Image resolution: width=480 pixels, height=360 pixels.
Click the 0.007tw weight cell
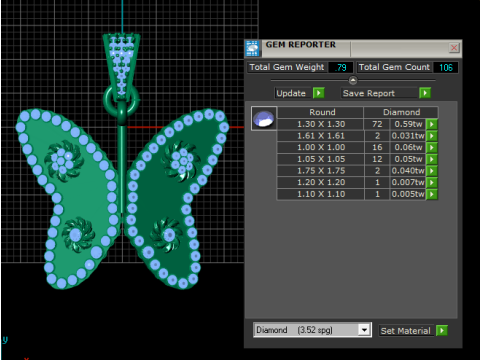tap(408, 183)
